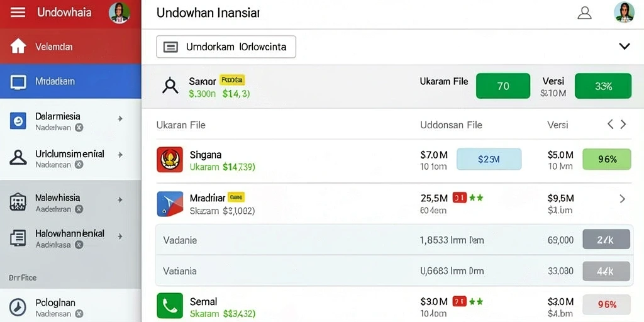Viewport: 644px width, 322px height.
Task: Remove the Nadiensan tag under Uriclumsimenital
Action: click(x=79, y=165)
